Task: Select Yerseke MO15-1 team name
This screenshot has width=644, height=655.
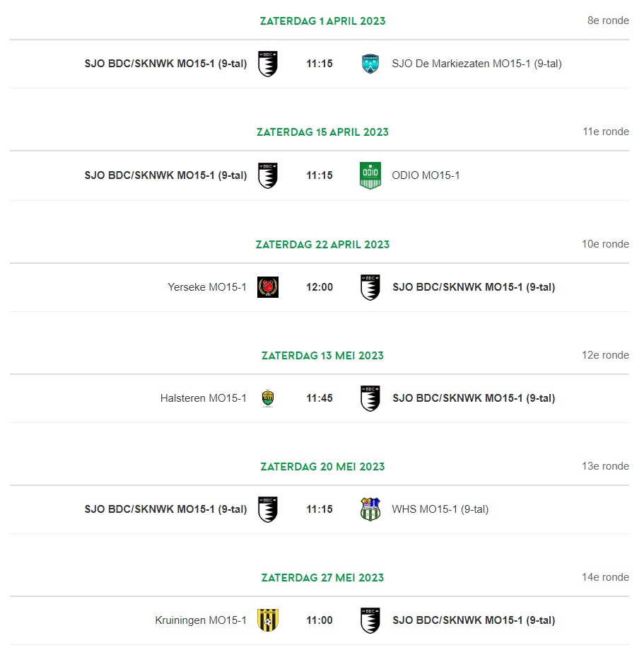Action: [x=207, y=287]
